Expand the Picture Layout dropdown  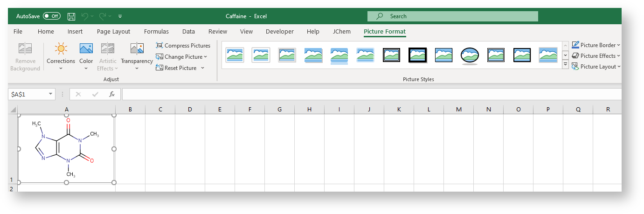[596, 67]
